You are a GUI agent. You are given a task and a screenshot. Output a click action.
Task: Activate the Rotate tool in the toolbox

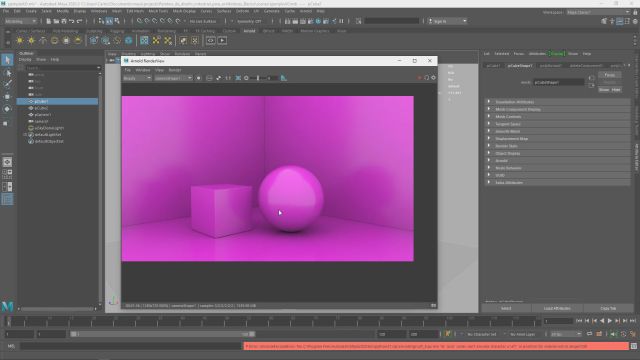7,109
